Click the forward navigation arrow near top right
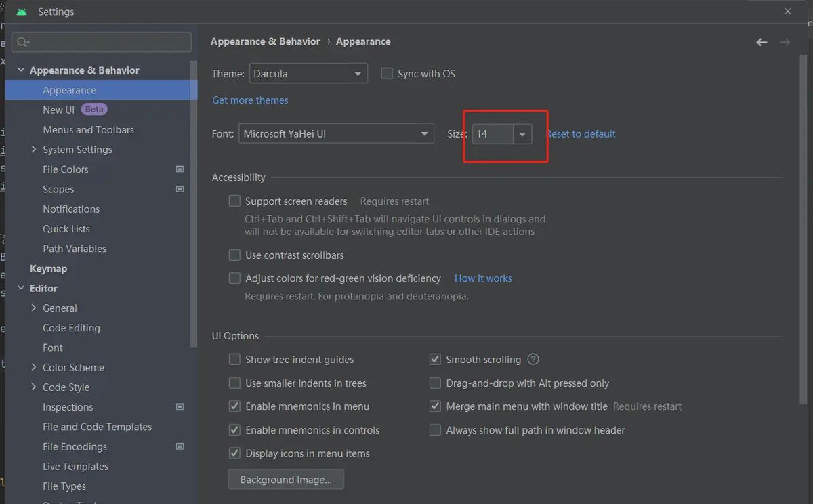The height and width of the screenshot is (504, 813). (x=785, y=41)
